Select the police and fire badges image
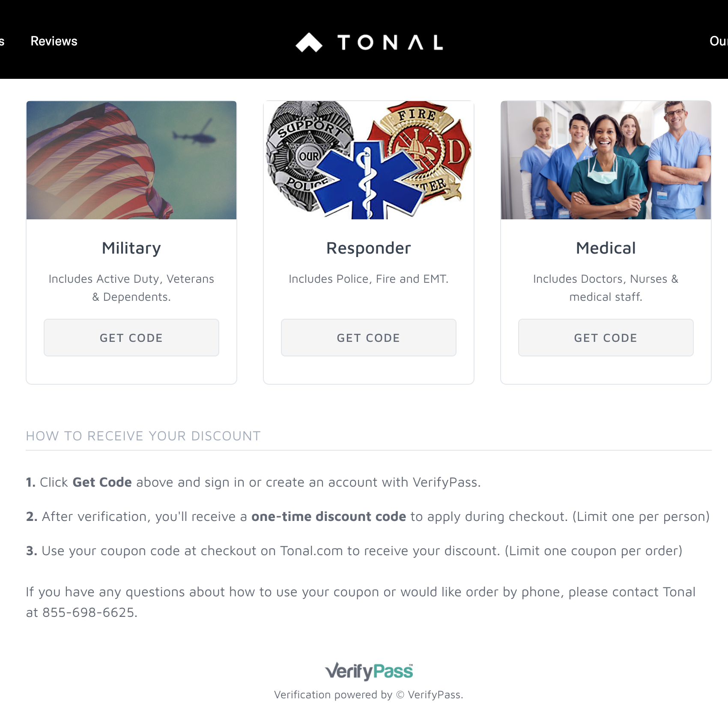 tap(369, 160)
